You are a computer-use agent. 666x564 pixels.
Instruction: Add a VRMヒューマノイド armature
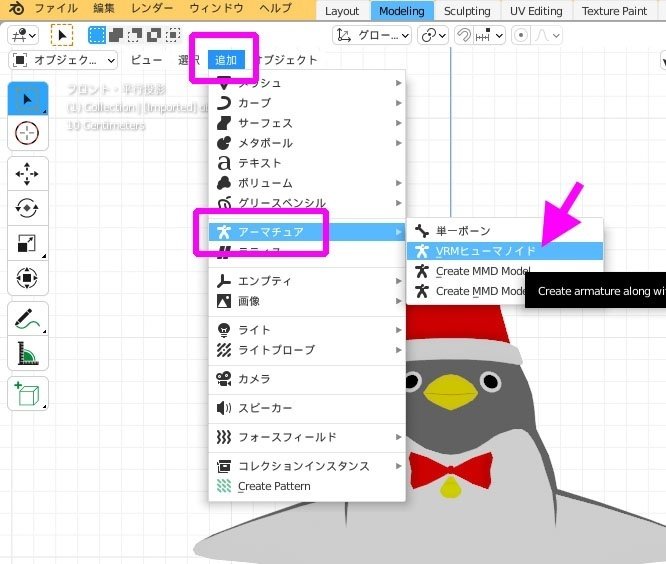505,251
